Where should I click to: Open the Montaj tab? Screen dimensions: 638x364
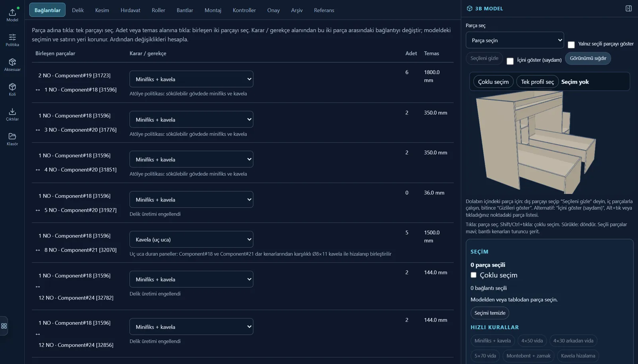(213, 10)
